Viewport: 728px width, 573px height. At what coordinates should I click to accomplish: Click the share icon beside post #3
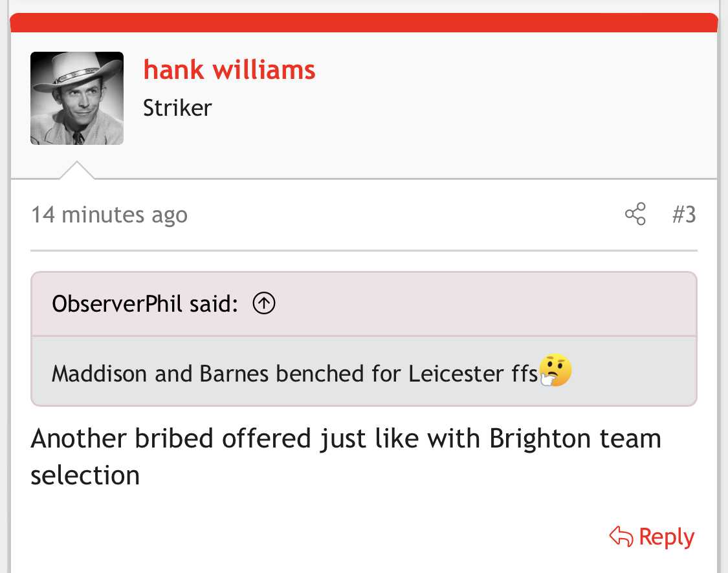coord(635,214)
